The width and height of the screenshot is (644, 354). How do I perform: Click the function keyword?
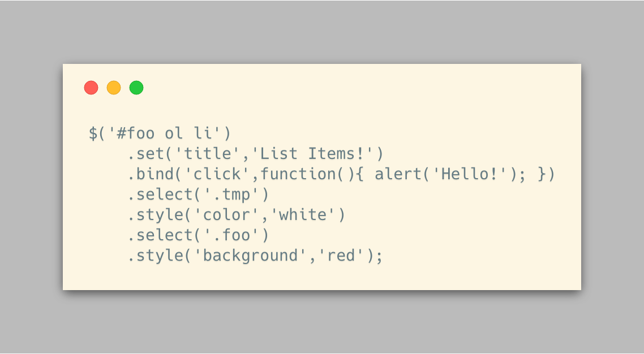coord(298,174)
